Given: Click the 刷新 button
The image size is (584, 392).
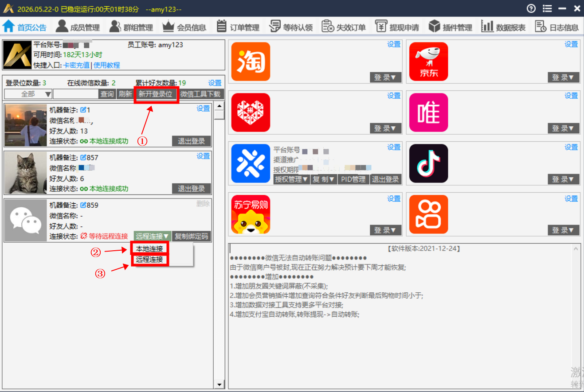Looking at the screenshot, I should tap(125, 94).
